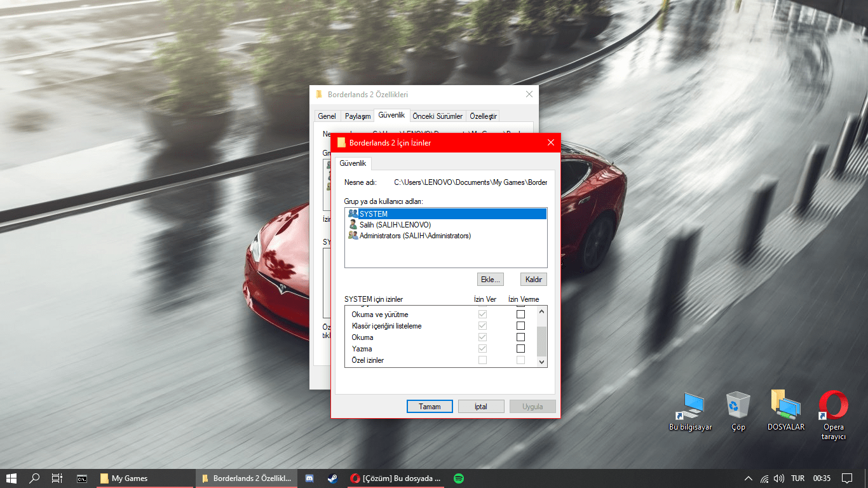Open Task View from the taskbar
Viewport: 868px width, 488px height.
[57, 478]
